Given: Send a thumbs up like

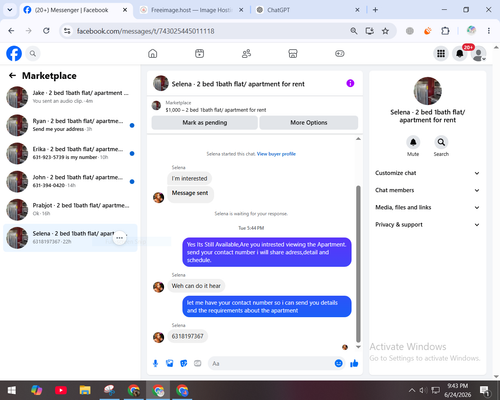Looking at the screenshot, I should point(354,363).
